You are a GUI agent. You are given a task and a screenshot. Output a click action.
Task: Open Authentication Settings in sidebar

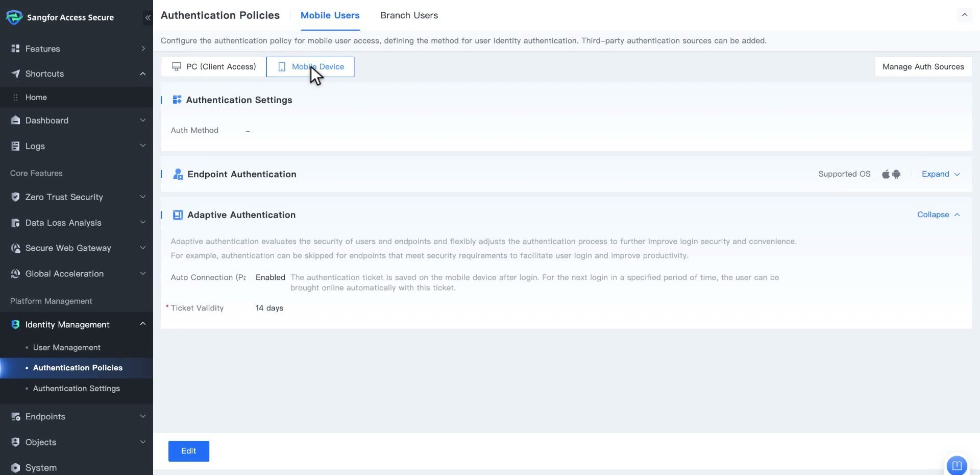[x=77, y=388]
